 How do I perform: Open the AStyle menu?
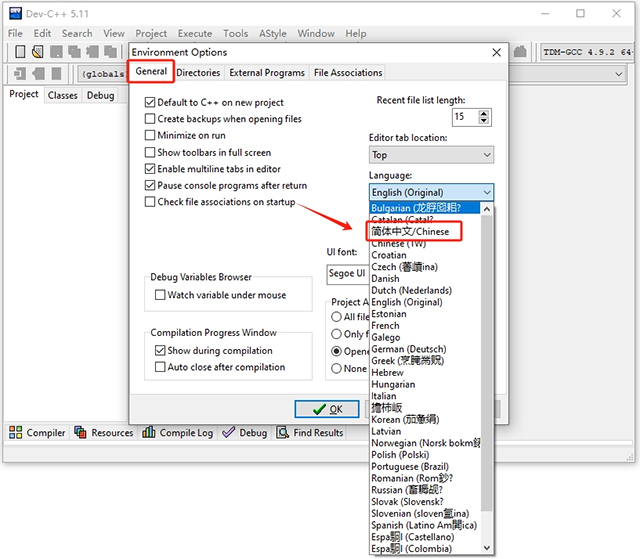[273, 33]
